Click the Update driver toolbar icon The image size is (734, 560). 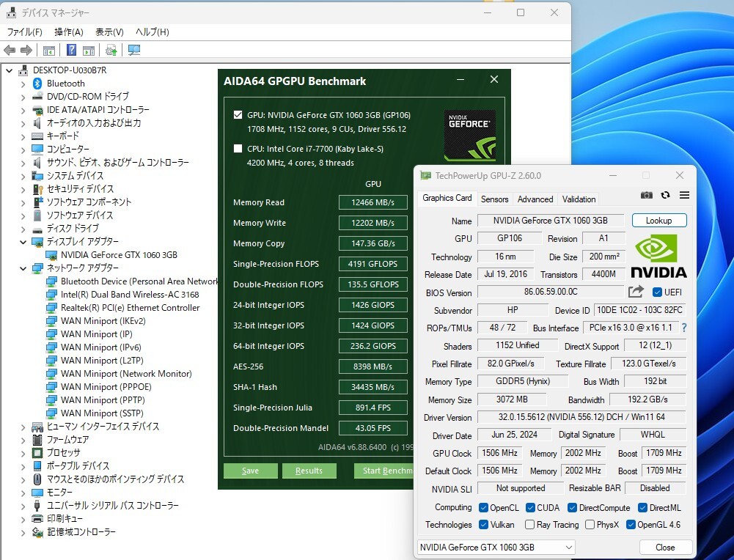click(111, 50)
